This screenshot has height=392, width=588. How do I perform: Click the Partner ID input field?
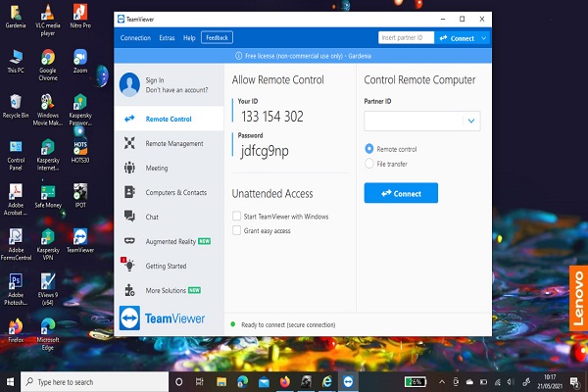click(x=414, y=121)
